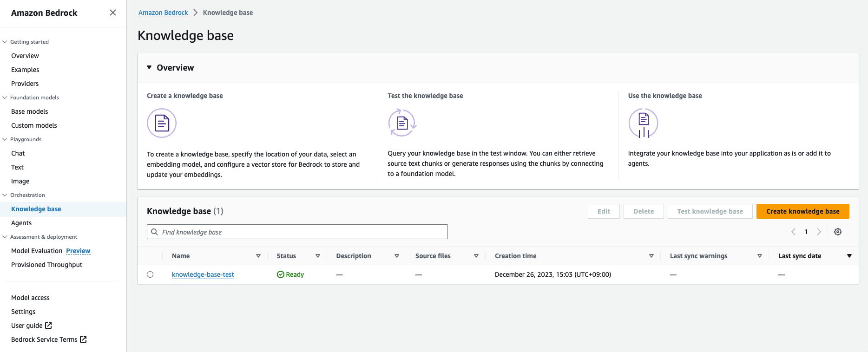The image size is (868, 352).
Task: Open the User guide link
Action: 27,326
